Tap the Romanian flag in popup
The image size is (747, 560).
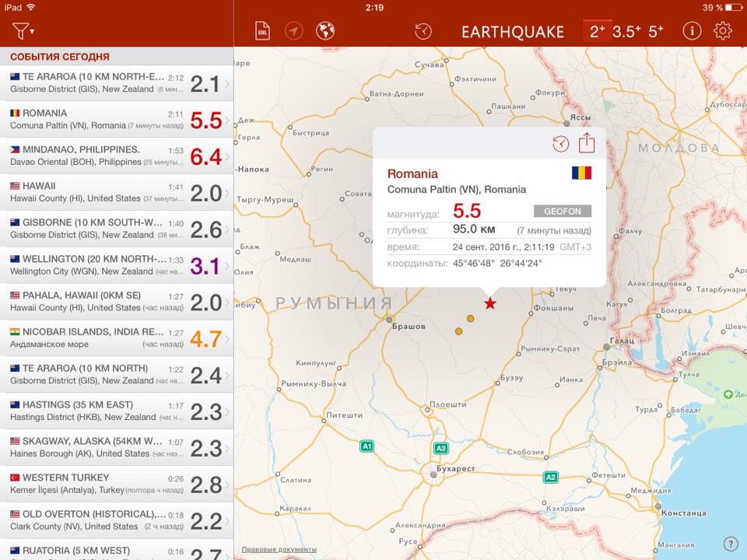[x=582, y=173]
